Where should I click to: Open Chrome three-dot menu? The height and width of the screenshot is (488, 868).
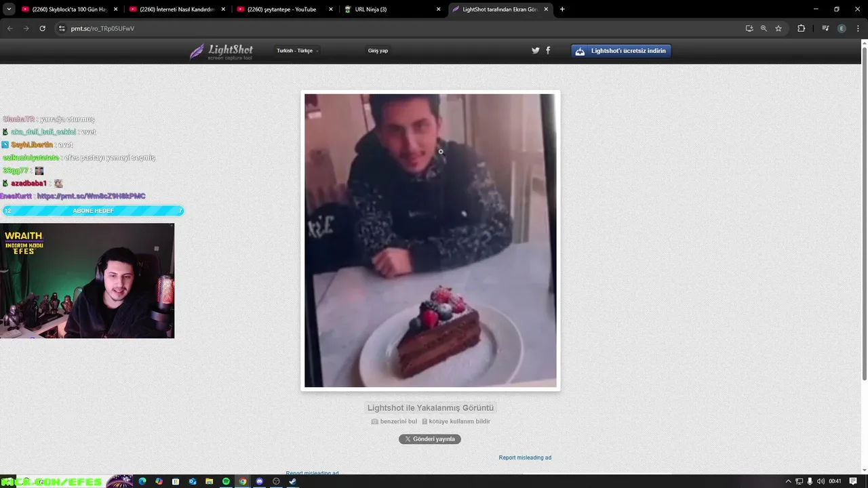[x=857, y=28]
